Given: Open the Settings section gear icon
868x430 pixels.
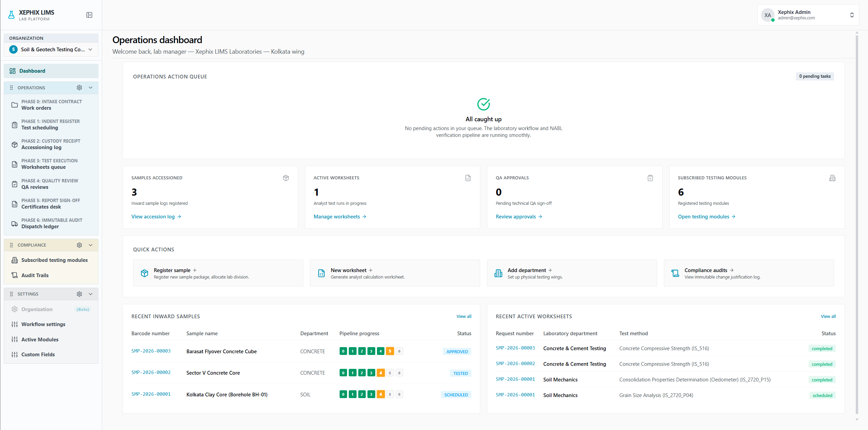Looking at the screenshot, I should tap(79, 294).
